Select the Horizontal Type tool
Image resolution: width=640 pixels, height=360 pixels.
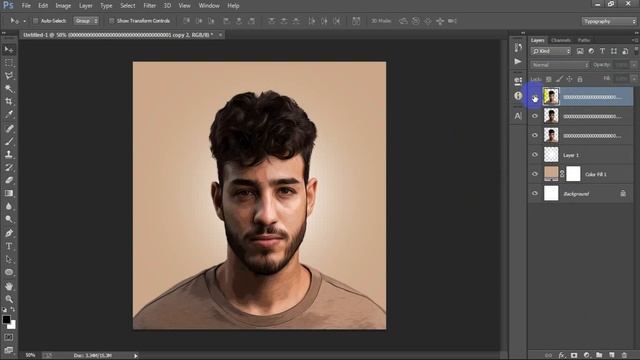[9, 246]
